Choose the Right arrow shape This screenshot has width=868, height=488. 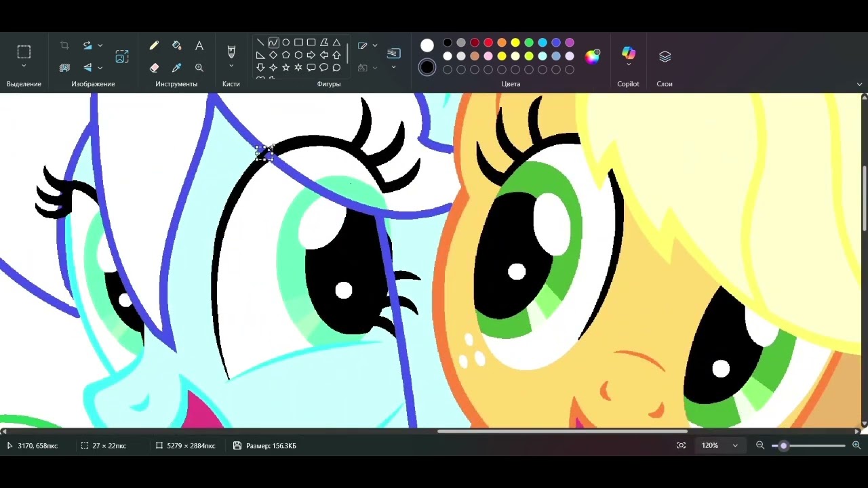coord(311,55)
